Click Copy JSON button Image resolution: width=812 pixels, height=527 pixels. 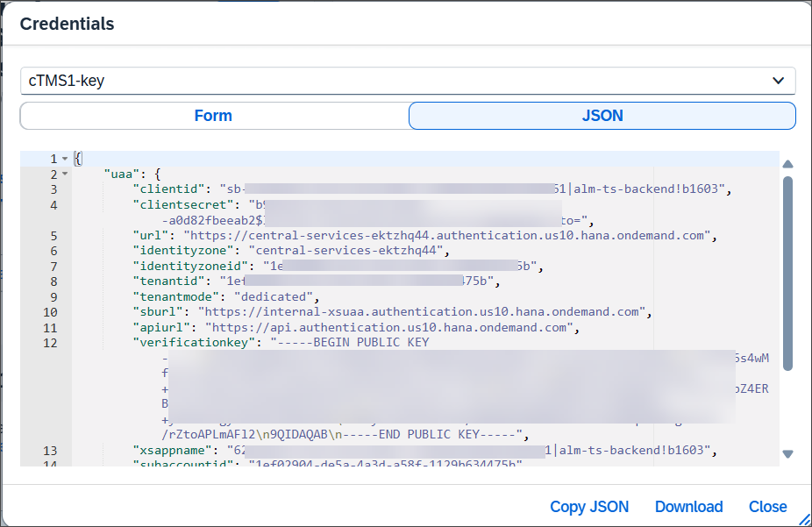[x=589, y=506]
